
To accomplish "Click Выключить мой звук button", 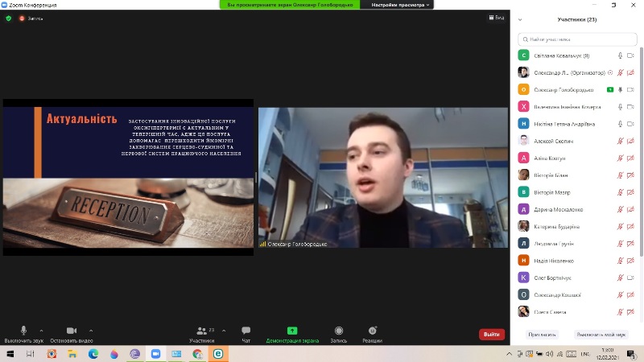I will pyautogui.click(x=601, y=335).
